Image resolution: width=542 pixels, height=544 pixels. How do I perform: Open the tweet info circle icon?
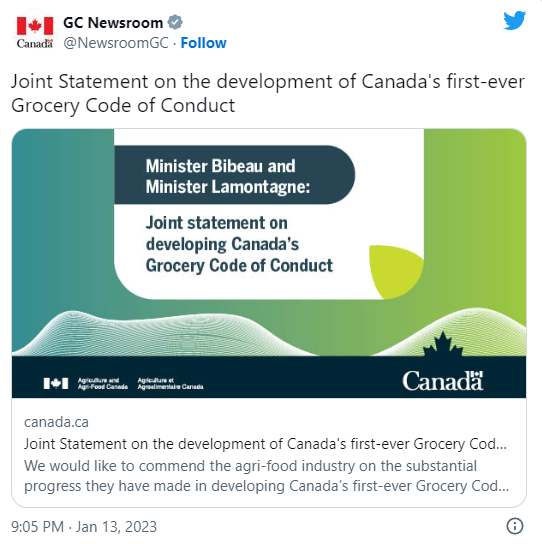(x=515, y=526)
